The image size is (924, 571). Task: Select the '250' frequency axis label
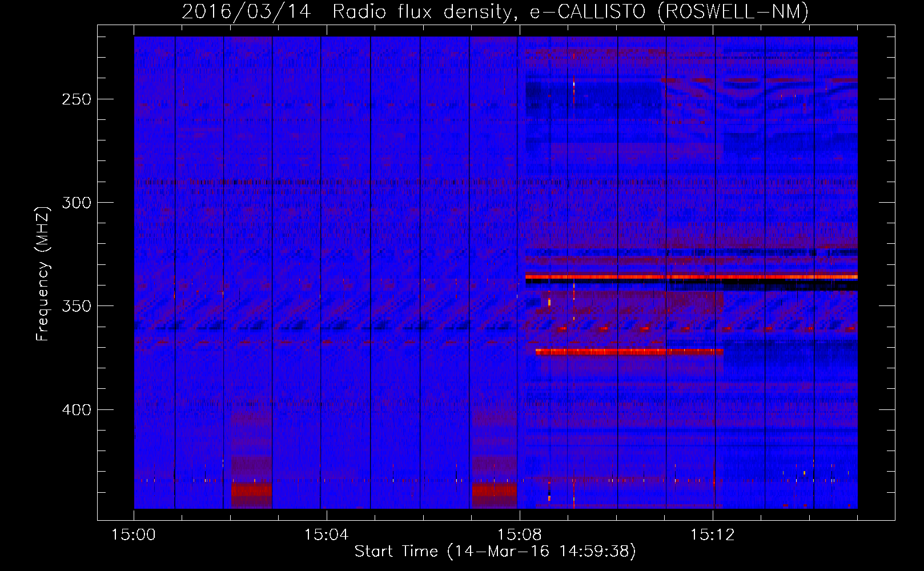(76, 99)
